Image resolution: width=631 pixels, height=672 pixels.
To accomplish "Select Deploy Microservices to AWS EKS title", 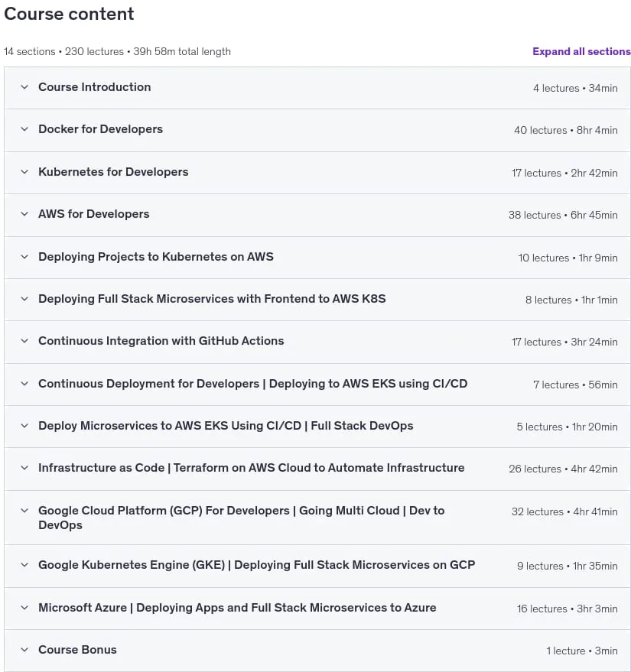I will coord(226,426).
